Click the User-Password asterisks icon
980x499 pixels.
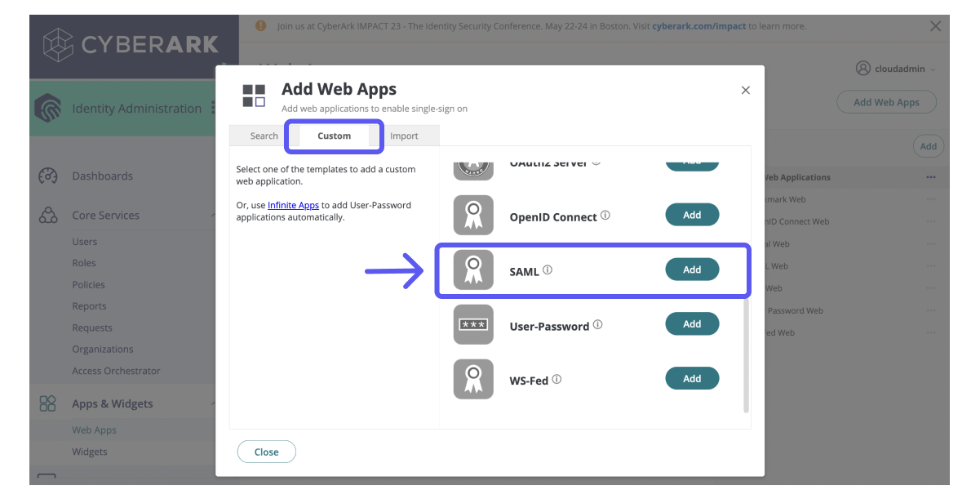coord(473,324)
